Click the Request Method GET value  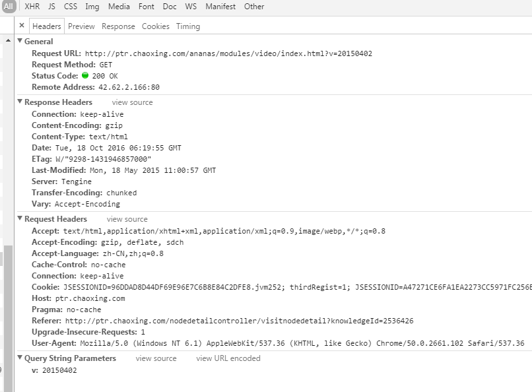[106, 65]
